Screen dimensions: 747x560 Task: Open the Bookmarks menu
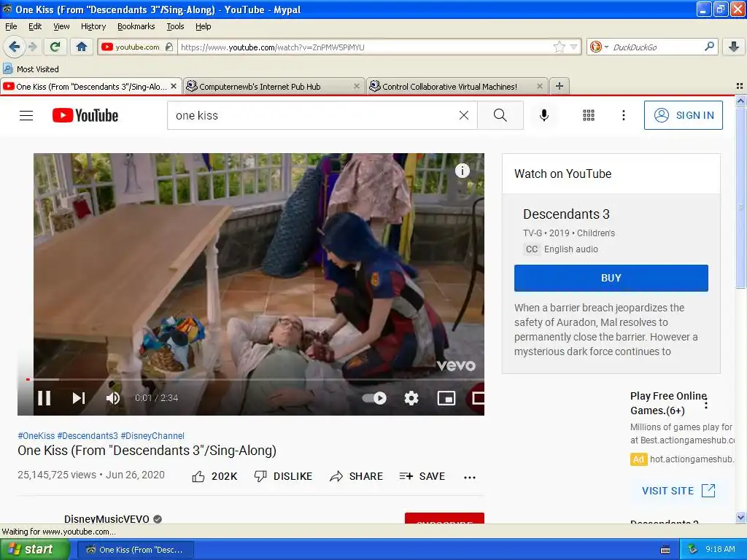click(x=136, y=26)
